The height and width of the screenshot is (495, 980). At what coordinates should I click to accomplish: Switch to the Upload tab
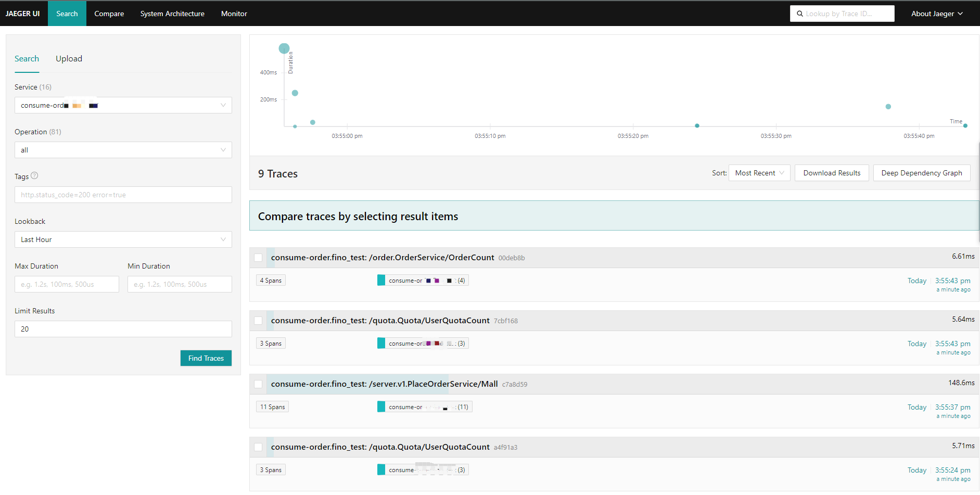pyautogui.click(x=69, y=59)
